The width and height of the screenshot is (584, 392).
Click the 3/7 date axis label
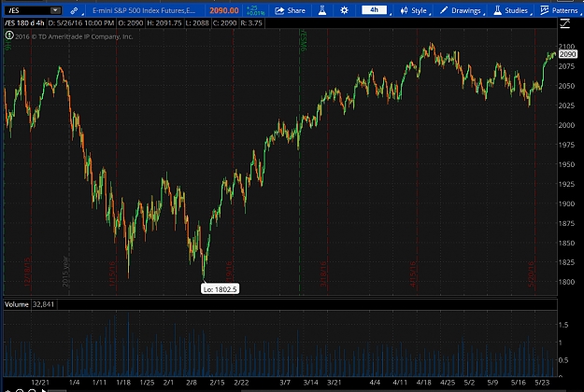(285, 383)
